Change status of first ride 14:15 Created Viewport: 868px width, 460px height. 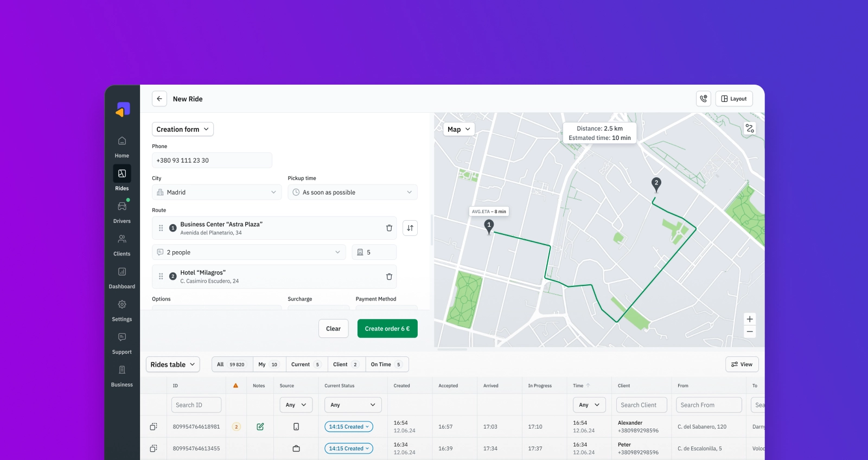coord(349,427)
